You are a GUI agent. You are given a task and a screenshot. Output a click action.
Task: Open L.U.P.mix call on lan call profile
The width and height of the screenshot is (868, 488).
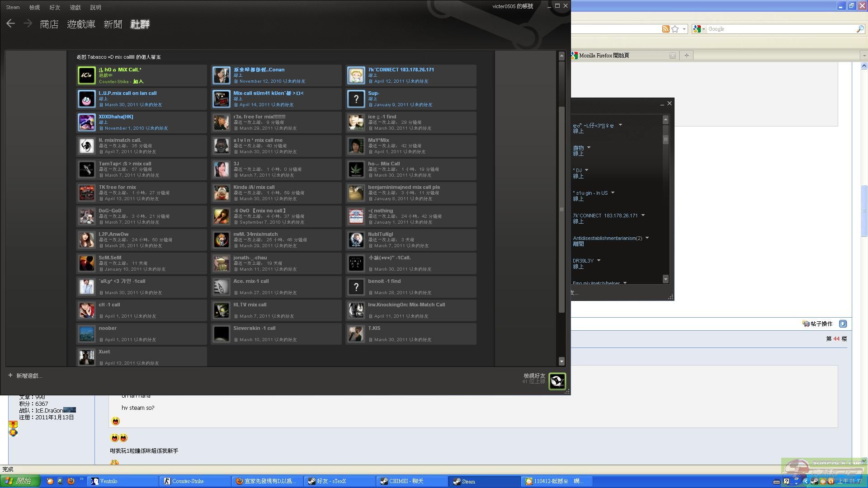(x=127, y=93)
